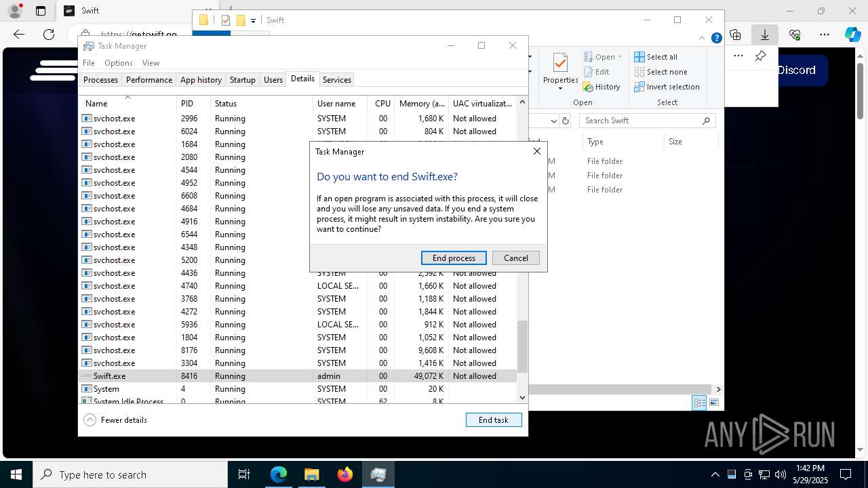Confirm End process in dialog
The height and width of the screenshot is (488, 868).
[x=454, y=258]
